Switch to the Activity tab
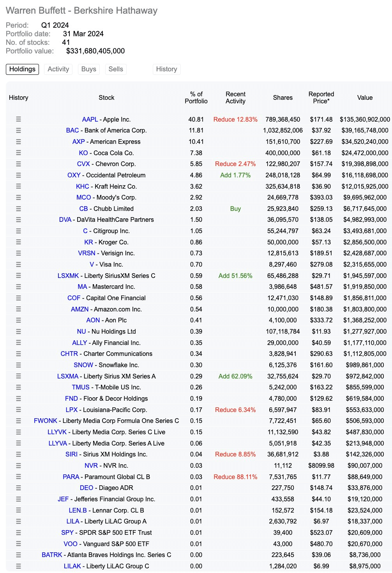Image resolution: width=392 pixels, height=573 pixels. click(58, 69)
